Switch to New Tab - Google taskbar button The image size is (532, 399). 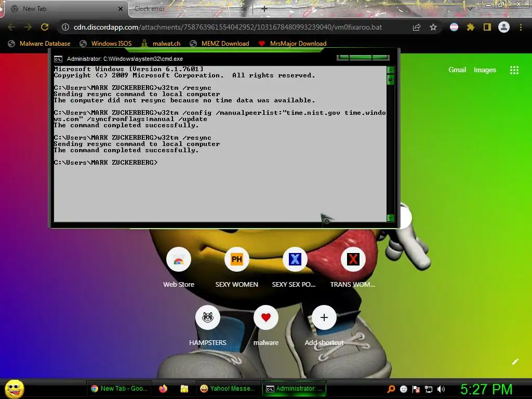click(119, 389)
